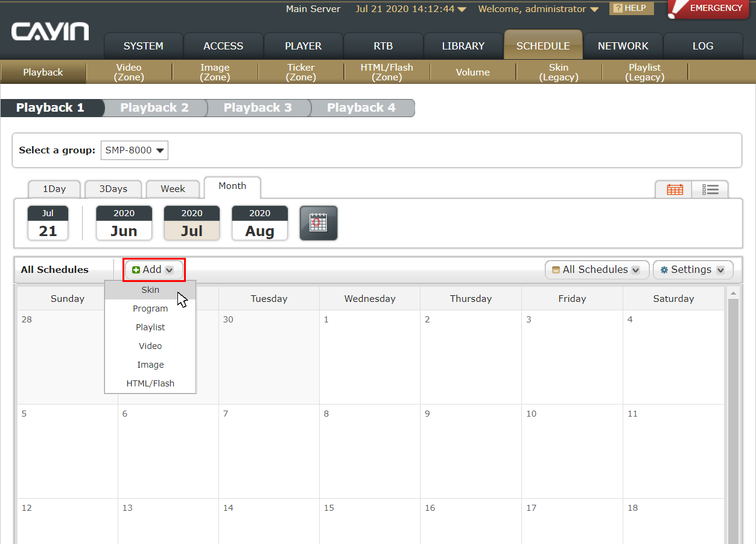The height and width of the screenshot is (544, 756).
Task: Choose Image from the Add menu
Action: 150,365
